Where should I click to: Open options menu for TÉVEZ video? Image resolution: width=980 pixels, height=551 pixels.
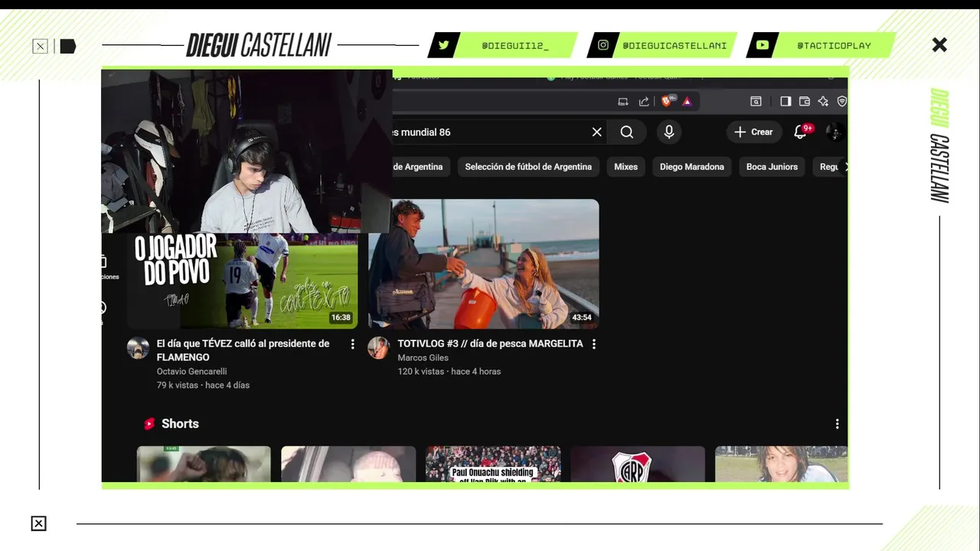click(352, 344)
